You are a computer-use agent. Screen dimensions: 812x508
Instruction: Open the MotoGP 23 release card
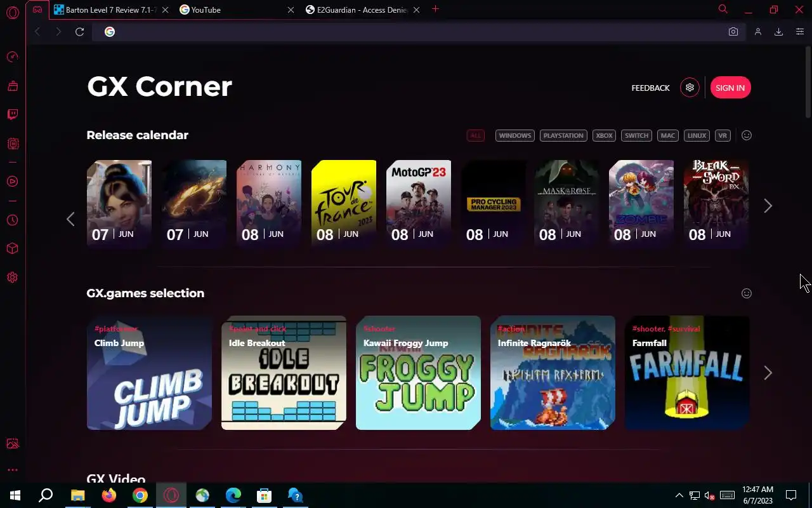pyautogui.click(x=419, y=203)
